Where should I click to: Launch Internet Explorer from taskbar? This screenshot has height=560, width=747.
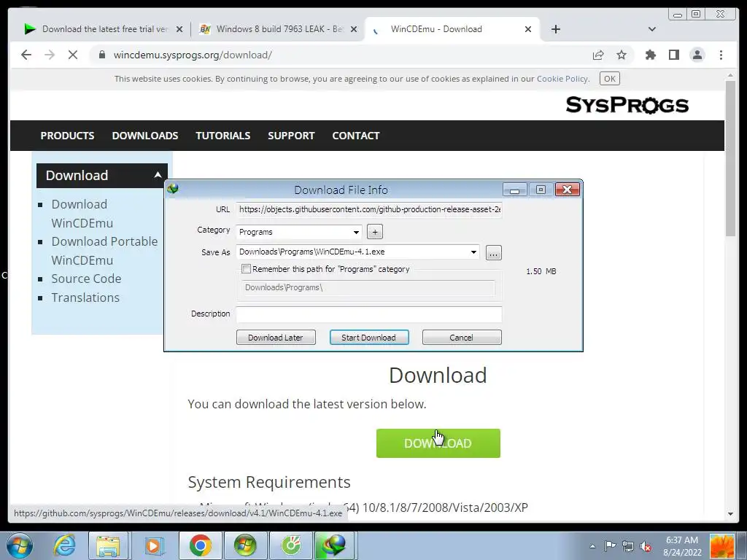click(x=64, y=545)
